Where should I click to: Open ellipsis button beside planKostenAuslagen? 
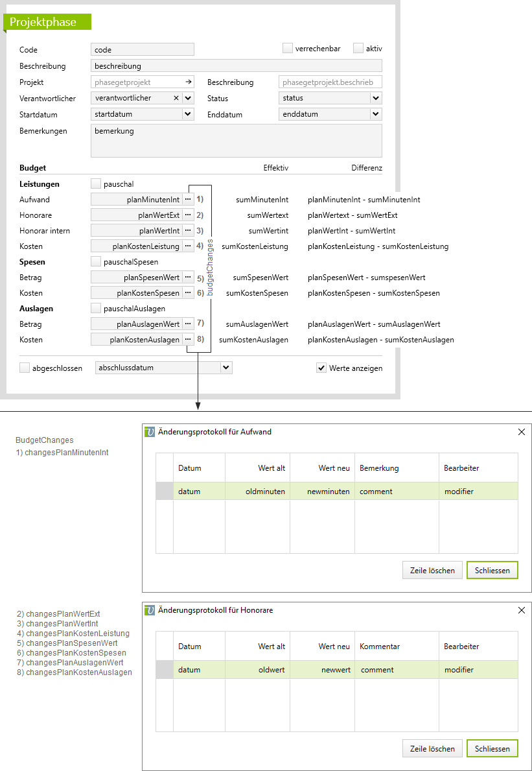[188, 339]
